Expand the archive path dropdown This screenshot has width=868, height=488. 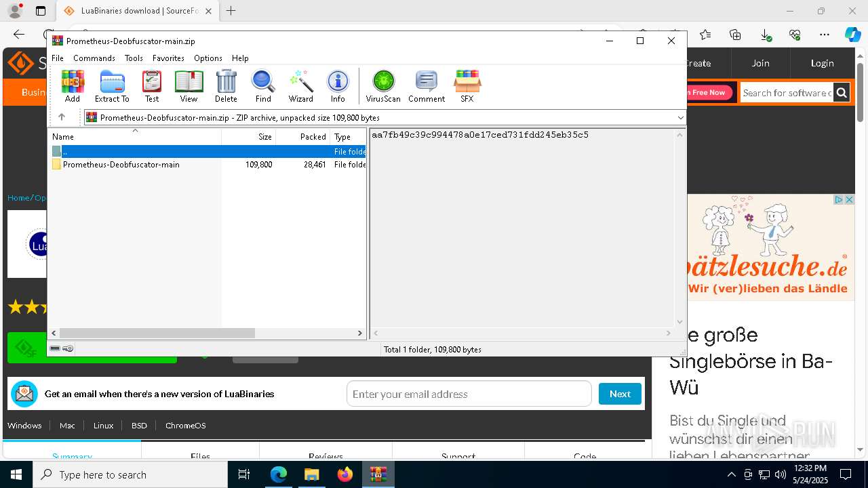click(680, 118)
